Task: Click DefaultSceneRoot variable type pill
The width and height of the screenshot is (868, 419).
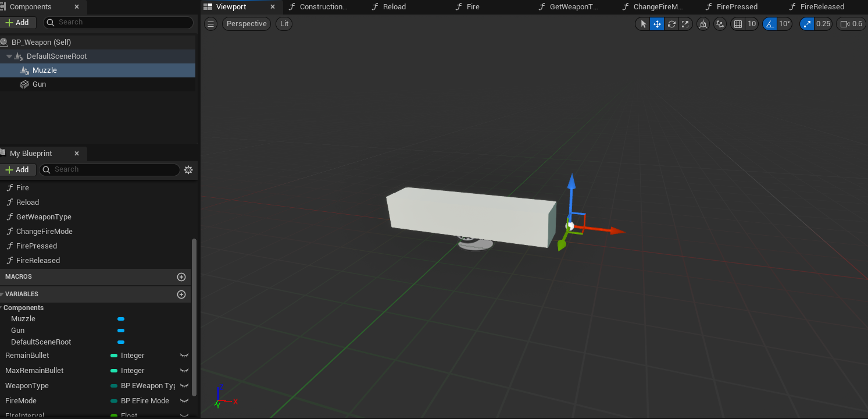Action: pyautogui.click(x=121, y=342)
